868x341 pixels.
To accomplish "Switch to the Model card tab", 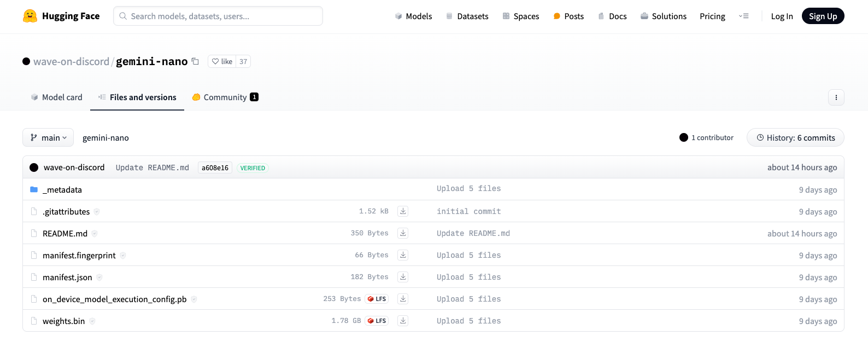I will click(x=57, y=97).
